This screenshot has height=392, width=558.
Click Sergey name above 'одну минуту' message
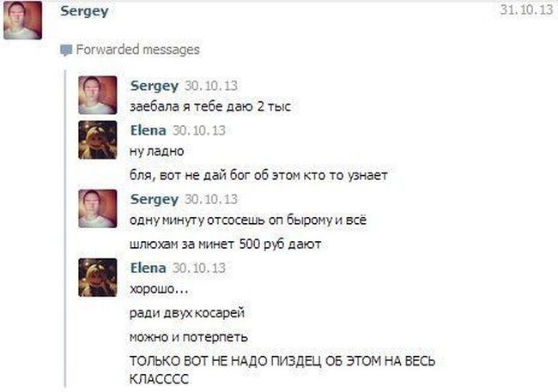155,200
